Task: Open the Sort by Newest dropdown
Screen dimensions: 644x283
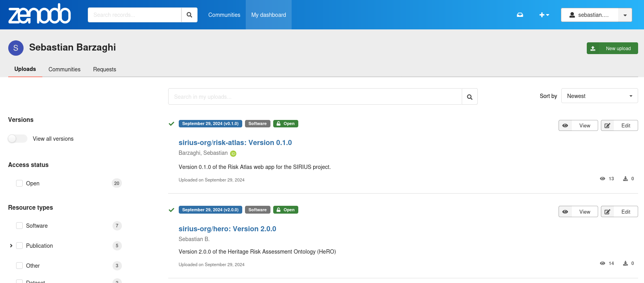Action: pyautogui.click(x=599, y=96)
